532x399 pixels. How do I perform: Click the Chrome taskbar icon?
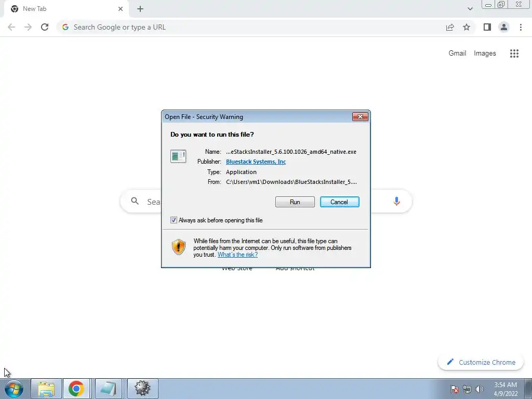click(x=76, y=389)
